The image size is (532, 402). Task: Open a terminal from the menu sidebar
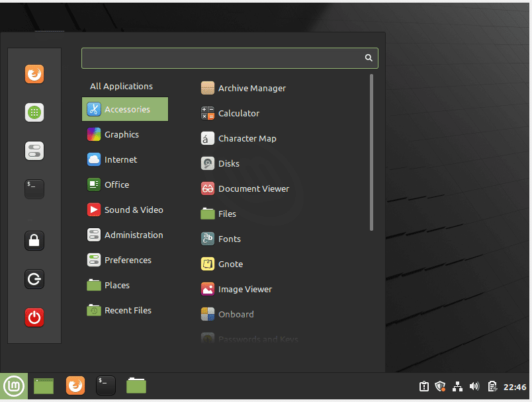tap(34, 189)
